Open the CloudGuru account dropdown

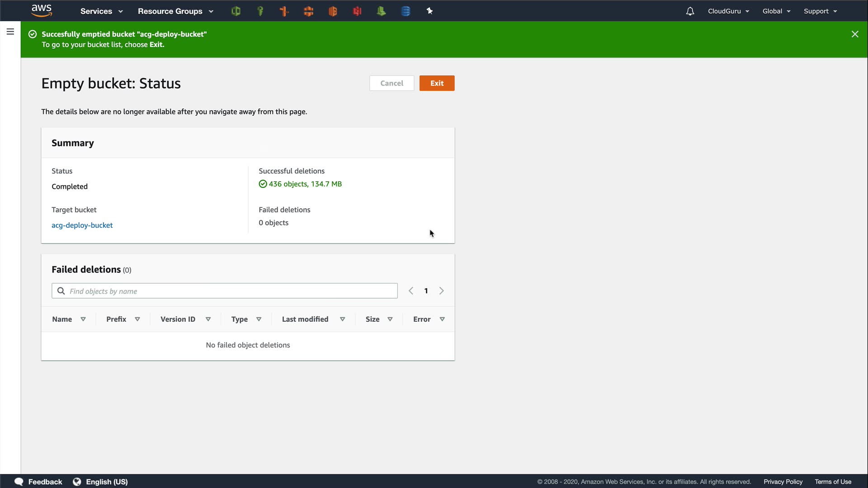pos(728,11)
